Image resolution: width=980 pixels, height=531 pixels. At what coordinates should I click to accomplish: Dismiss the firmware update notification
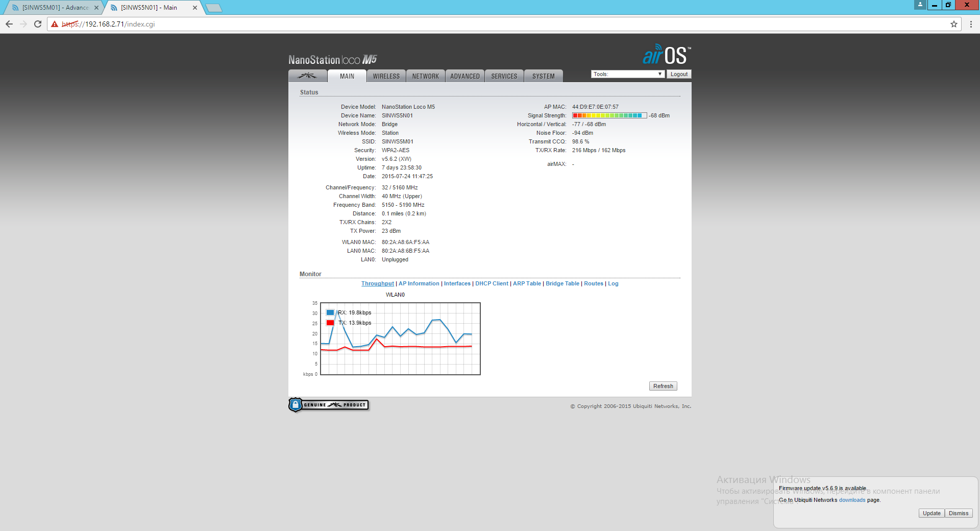click(x=959, y=513)
